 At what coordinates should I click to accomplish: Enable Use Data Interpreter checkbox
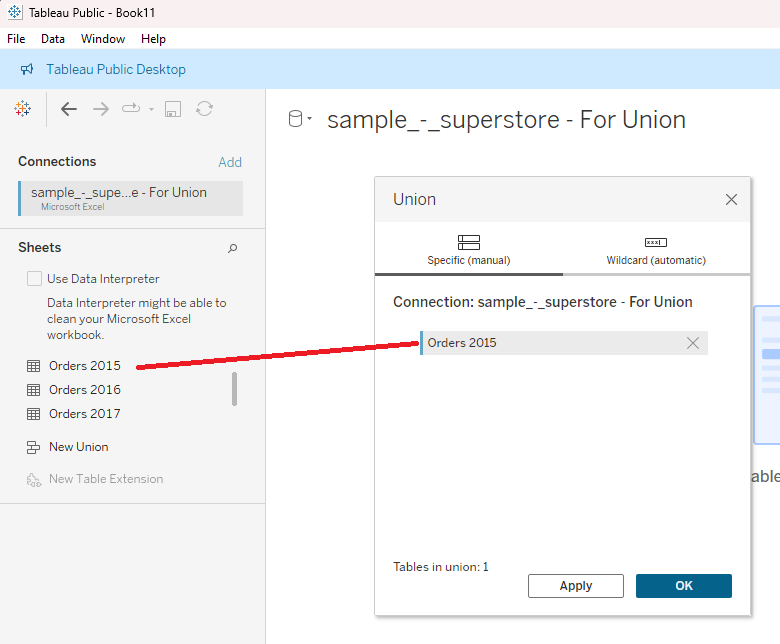coord(35,279)
